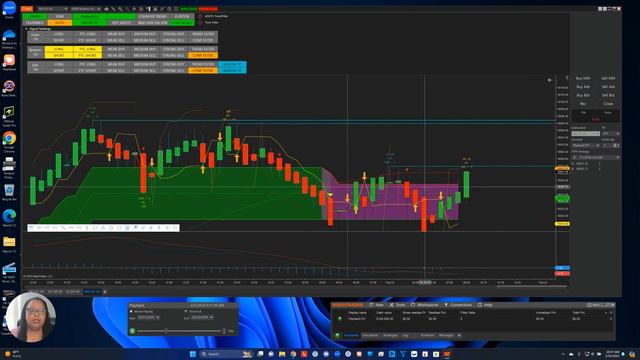The width and height of the screenshot is (640, 360).
Task: Click the Buy Ask button
Action: (x=583, y=87)
